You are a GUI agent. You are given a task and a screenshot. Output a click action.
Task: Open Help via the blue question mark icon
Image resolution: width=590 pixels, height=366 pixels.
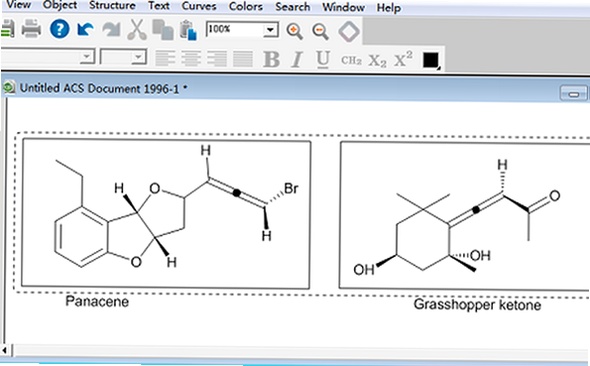pos(59,29)
